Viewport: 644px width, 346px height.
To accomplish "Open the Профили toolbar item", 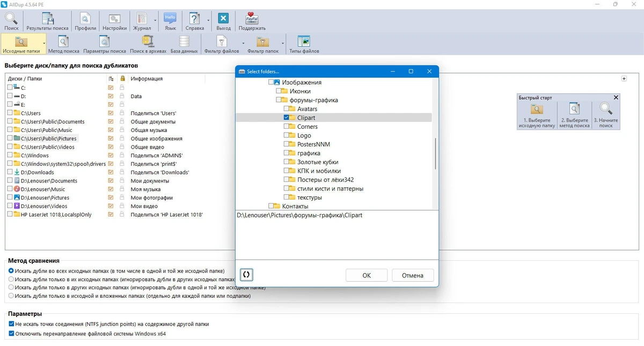I will [x=86, y=20].
